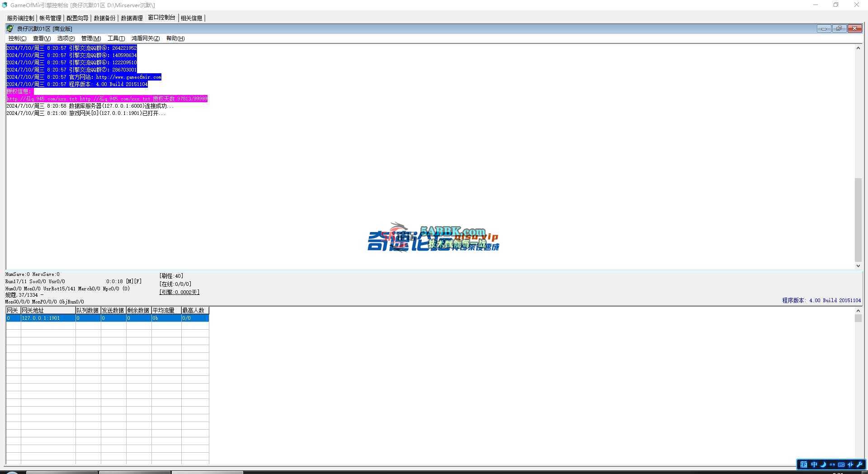Open the 控制(C) menu

click(x=17, y=38)
